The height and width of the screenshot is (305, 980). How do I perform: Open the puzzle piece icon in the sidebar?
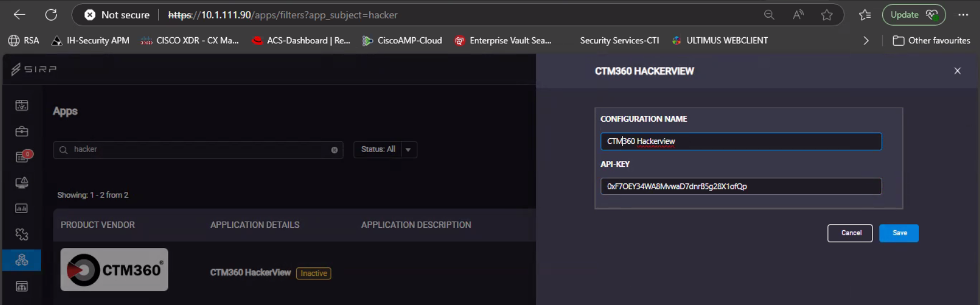click(22, 234)
